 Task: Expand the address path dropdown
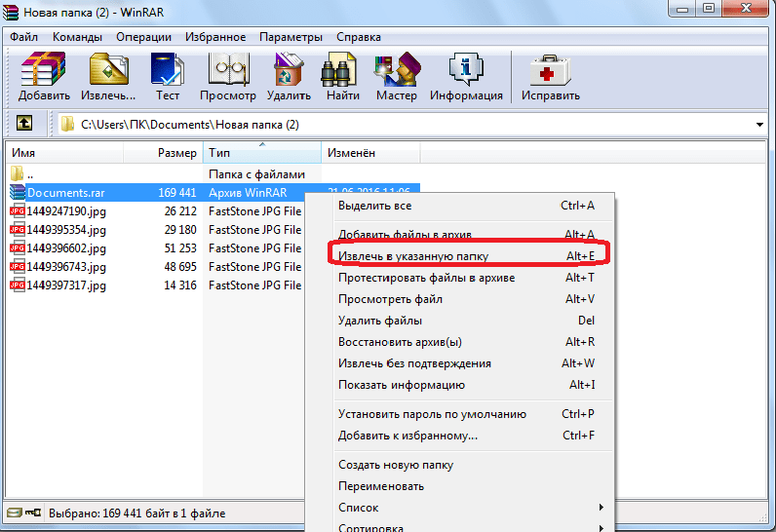[759, 125]
